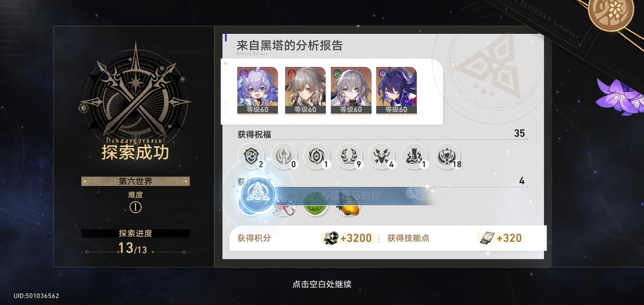Tap the red scorpion-like curio icon

point(285,205)
